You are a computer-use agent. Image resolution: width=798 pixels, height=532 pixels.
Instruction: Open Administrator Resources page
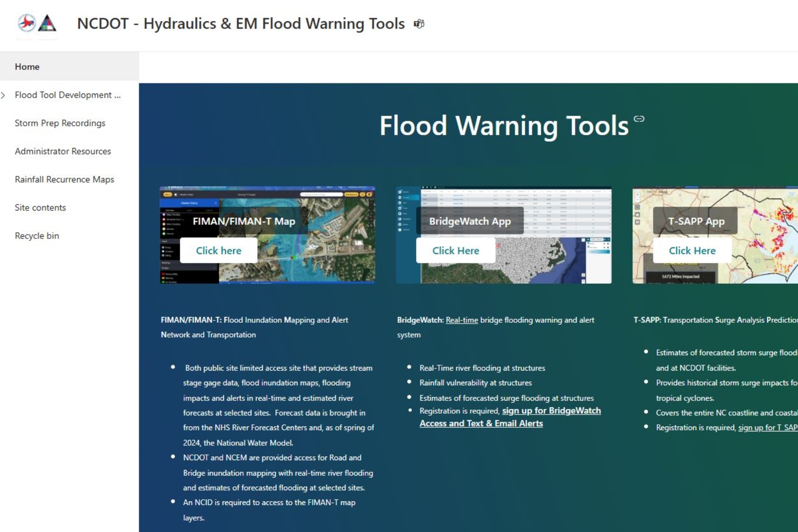63,151
